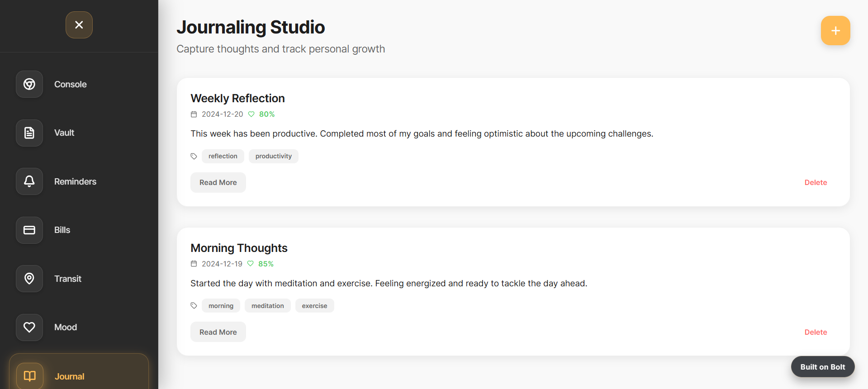Screen dimensions: 868x389
Task: Select the Bills credit card icon
Action: coord(29,230)
